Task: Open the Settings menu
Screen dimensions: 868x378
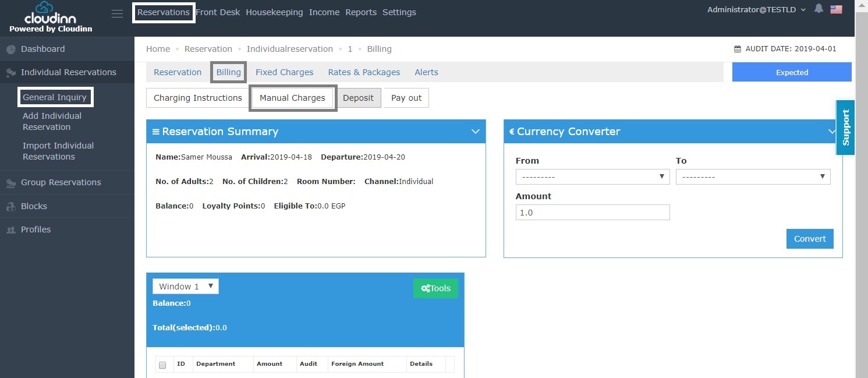Action: pyautogui.click(x=399, y=12)
